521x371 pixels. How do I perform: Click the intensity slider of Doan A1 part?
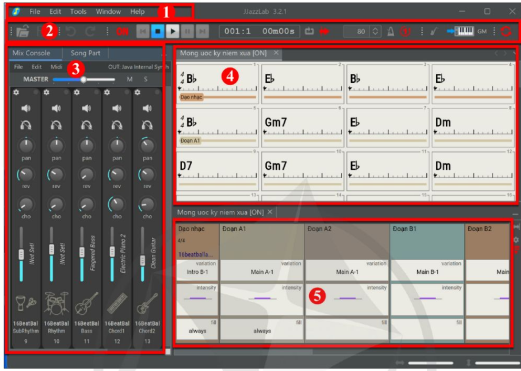click(262, 299)
